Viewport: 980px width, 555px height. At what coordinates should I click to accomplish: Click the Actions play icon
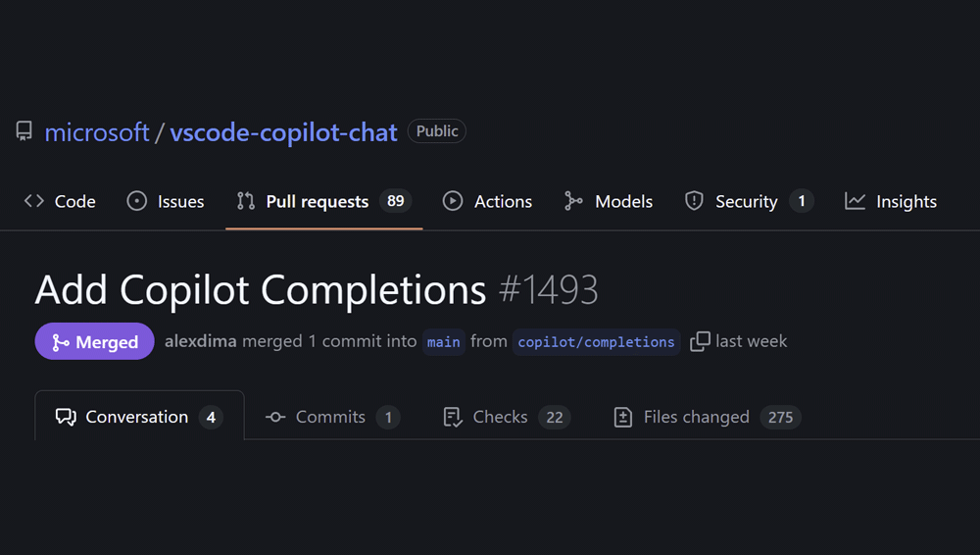pyautogui.click(x=453, y=201)
